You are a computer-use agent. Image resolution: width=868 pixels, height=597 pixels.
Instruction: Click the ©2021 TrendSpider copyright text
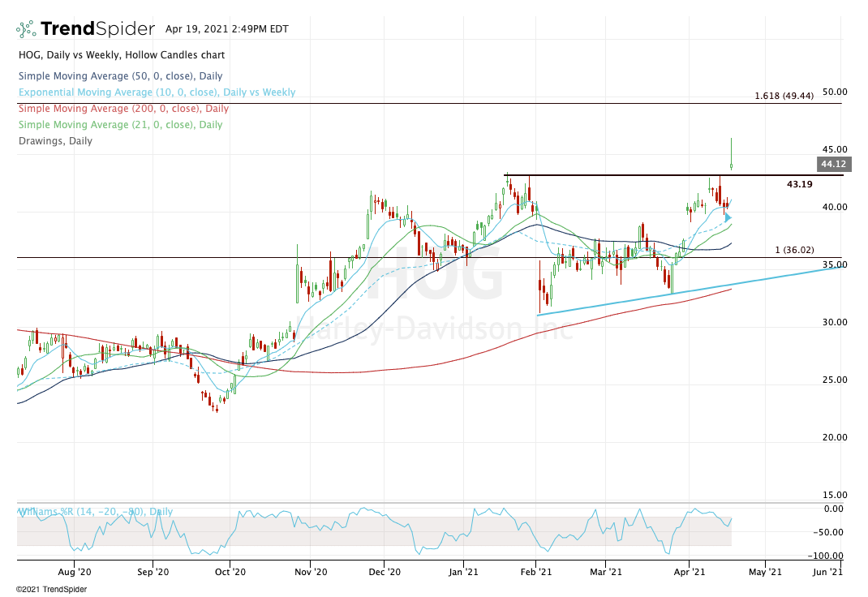(41, 590)
